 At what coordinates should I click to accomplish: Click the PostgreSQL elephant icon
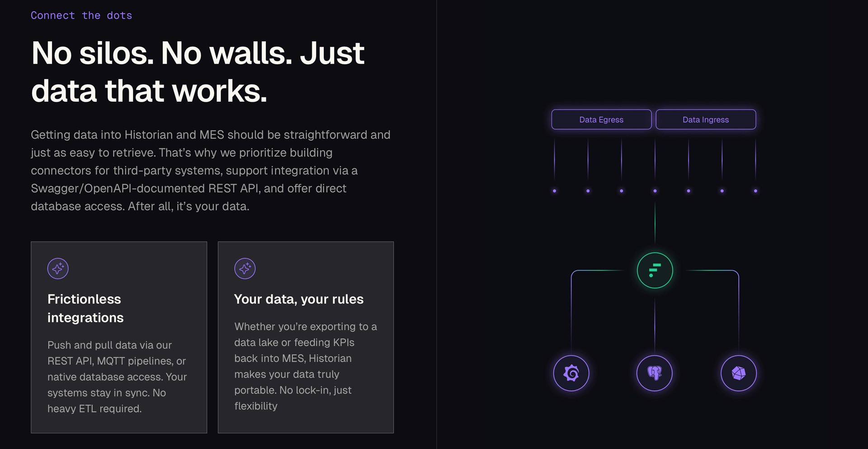point(654,373)
